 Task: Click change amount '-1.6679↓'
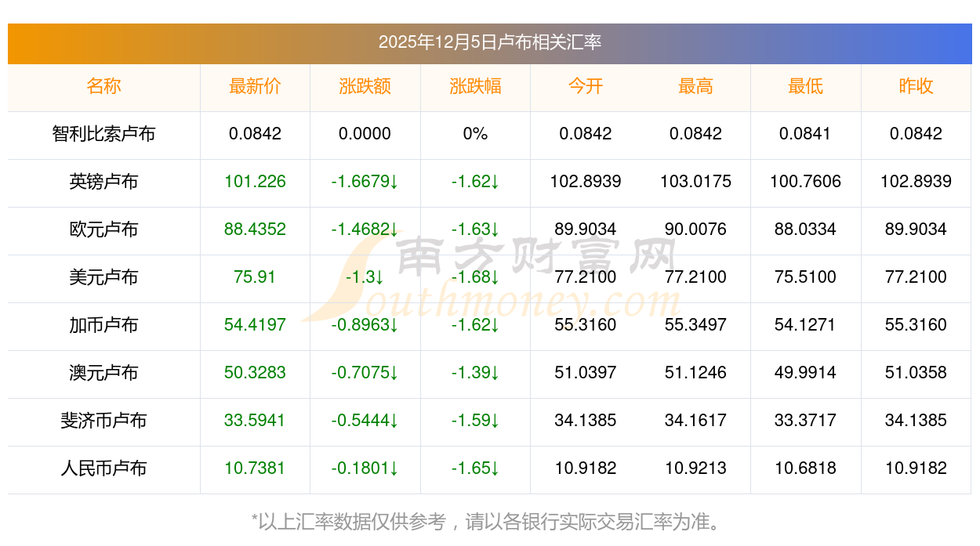pyautogui.click(x=365, y=182)
